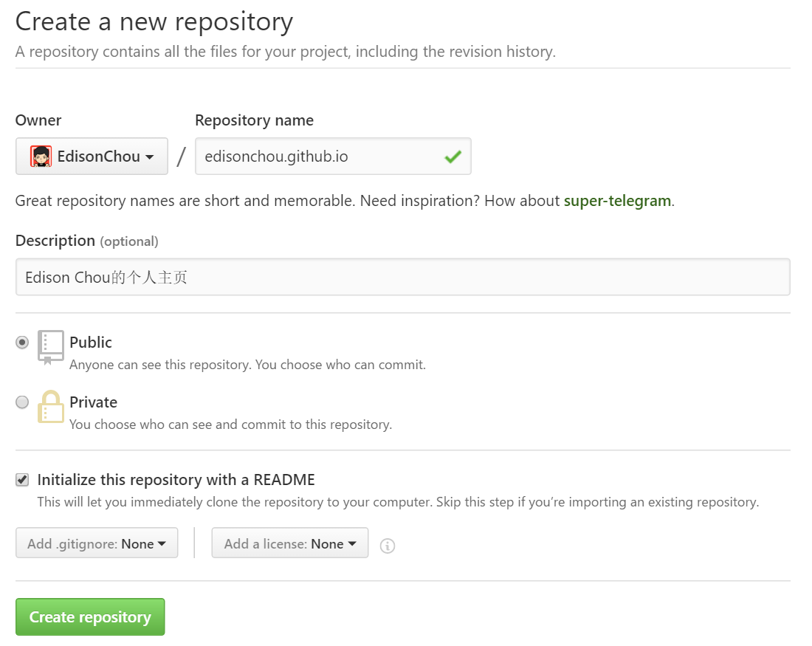Select the Private radio button
The image size is (812, 646).
[x=22, y=402]
